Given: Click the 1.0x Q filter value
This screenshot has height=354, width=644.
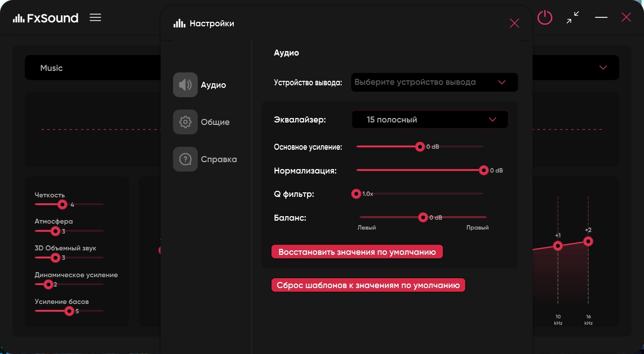Looking at the screenshot, I should tap(368, 194).
